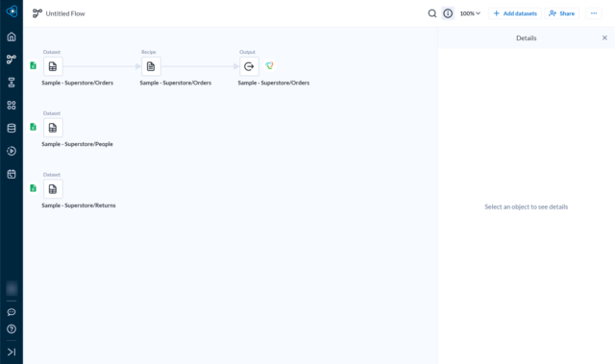Click Add datasets button
The height and width of the screenshot is (364, 615).
(x=515, y=13)
